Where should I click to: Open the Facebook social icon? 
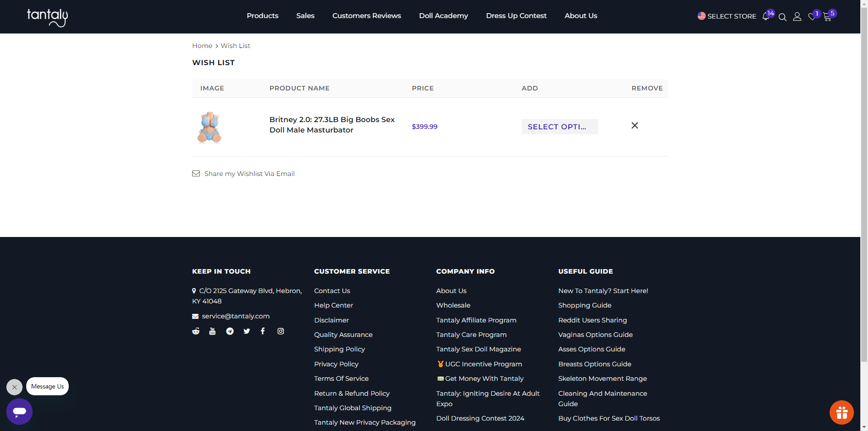click(263, 331)
